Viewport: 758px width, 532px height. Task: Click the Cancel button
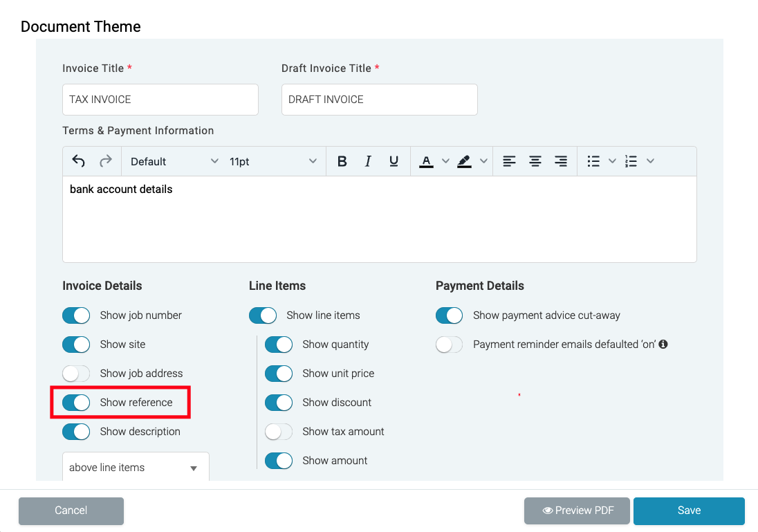pos(71,511)
